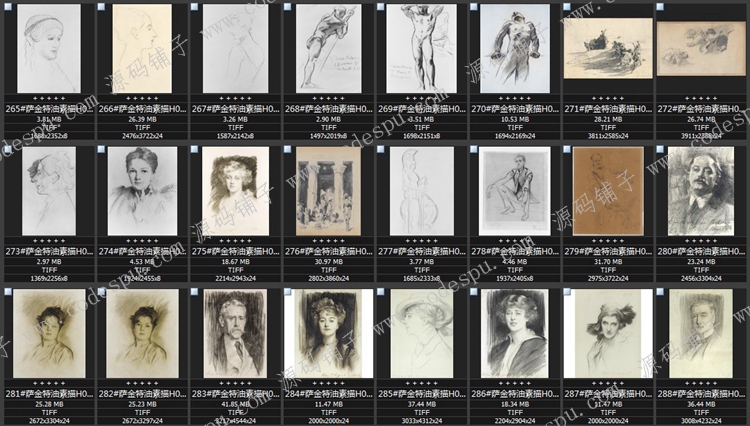The height and width of the screenshot is (426, 750).
Task: Open thumbnail 267 faint profile drawing
Action: click(235, 48)
